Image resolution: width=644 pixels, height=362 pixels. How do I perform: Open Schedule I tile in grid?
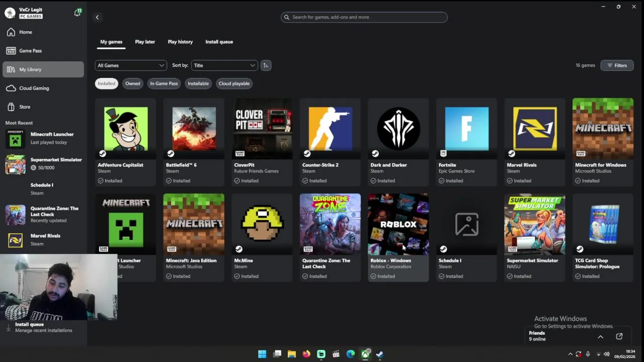click(x=466, y=237)
